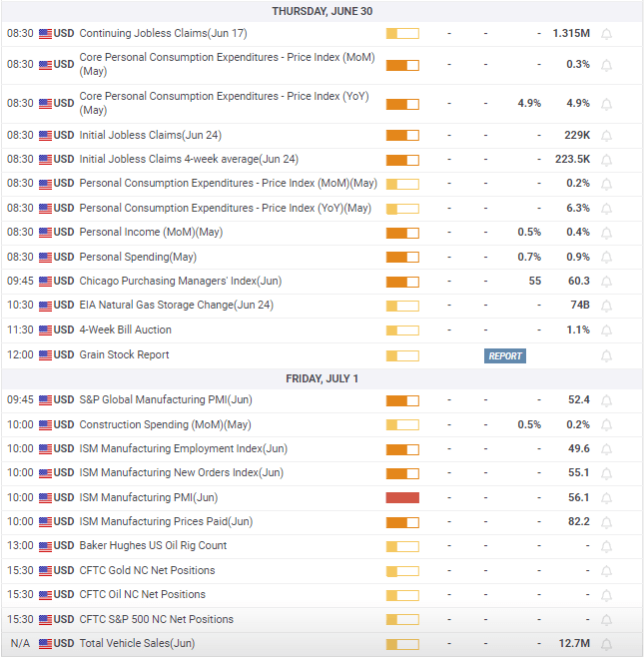644x657 pixels.
Task: Enable bell for Grain Stock Report
Action: point(606,356)
